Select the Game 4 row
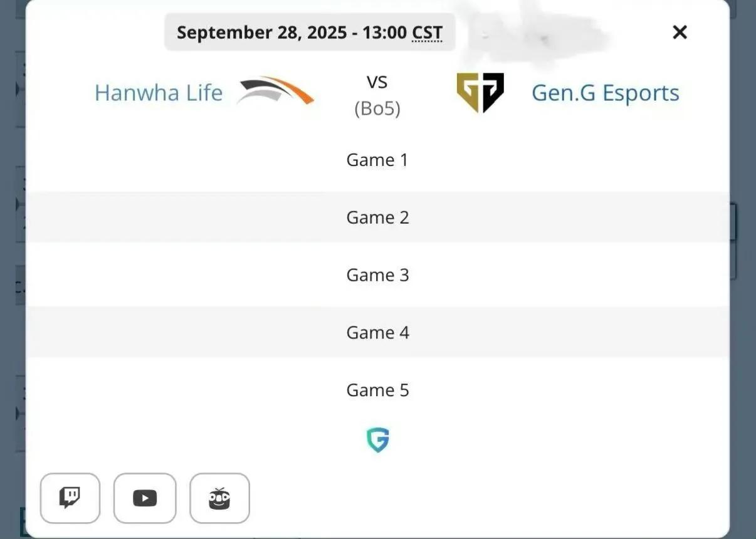The height and width of the screenshot is (539, 756). 377,333
